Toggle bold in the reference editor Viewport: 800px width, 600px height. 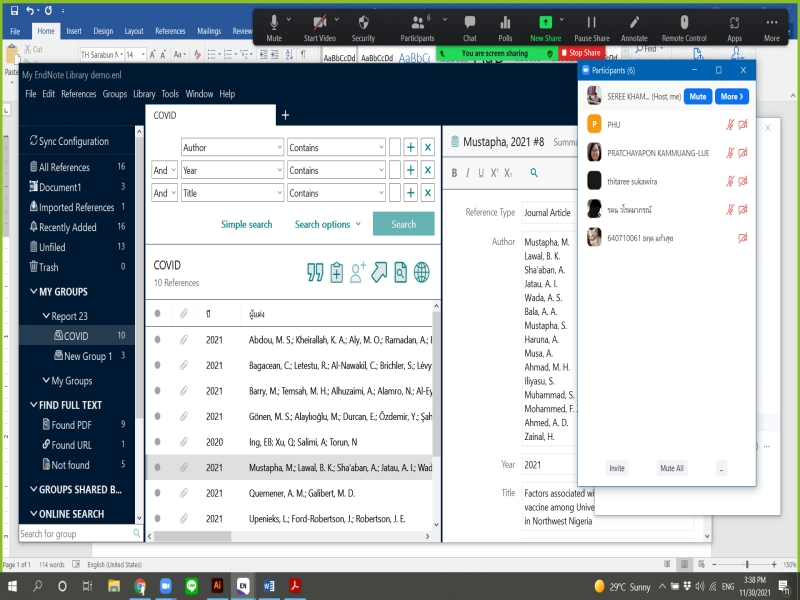pos(454,173)
